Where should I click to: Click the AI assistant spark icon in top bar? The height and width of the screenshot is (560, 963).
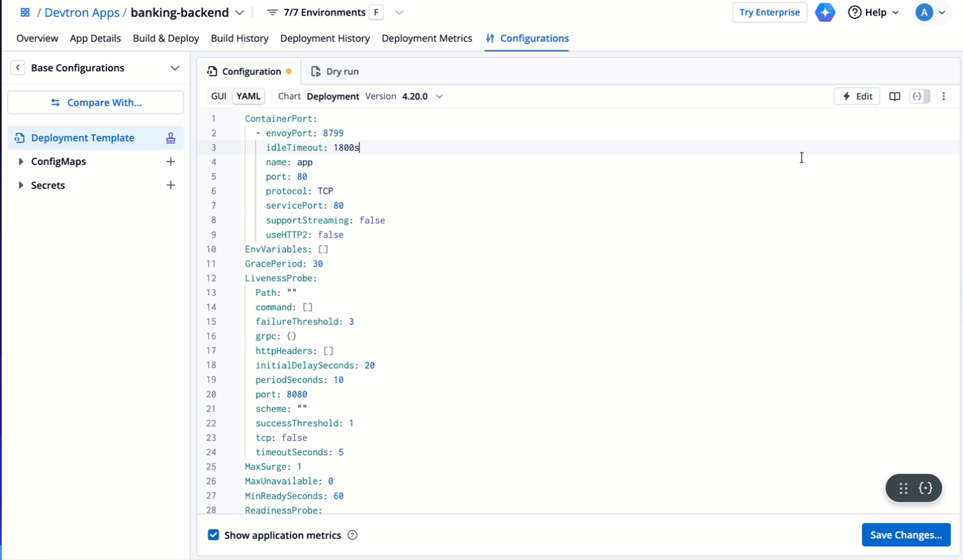point(825,12)
